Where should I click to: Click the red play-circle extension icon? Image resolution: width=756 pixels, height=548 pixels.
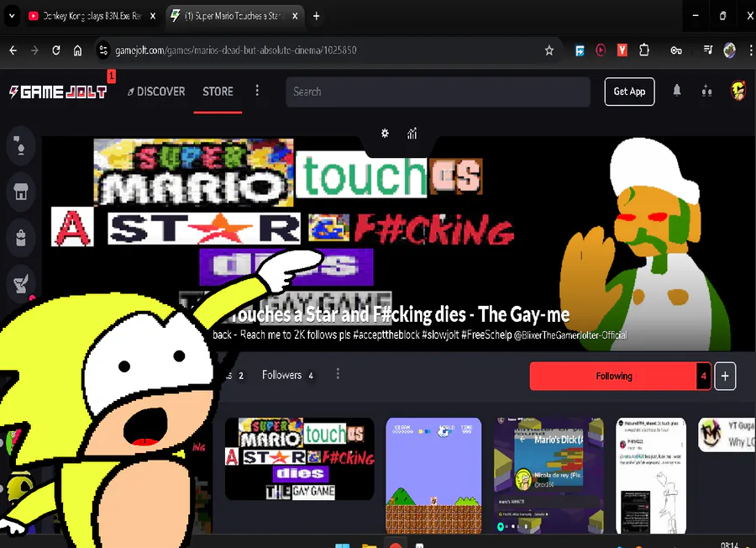601,50
